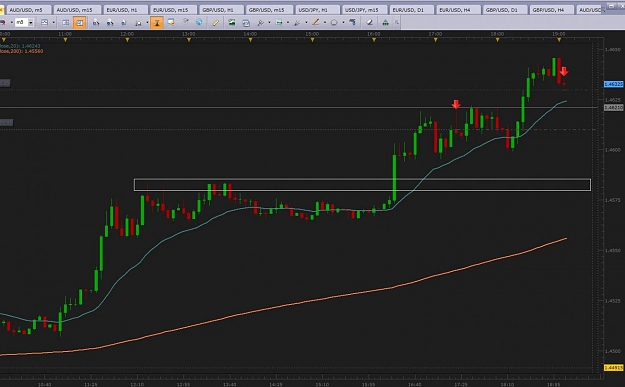The height and width of the screenshot is (387, 625).
Task: Expand dropdown arrow beside printer icon
Action: tap(288, 23)
